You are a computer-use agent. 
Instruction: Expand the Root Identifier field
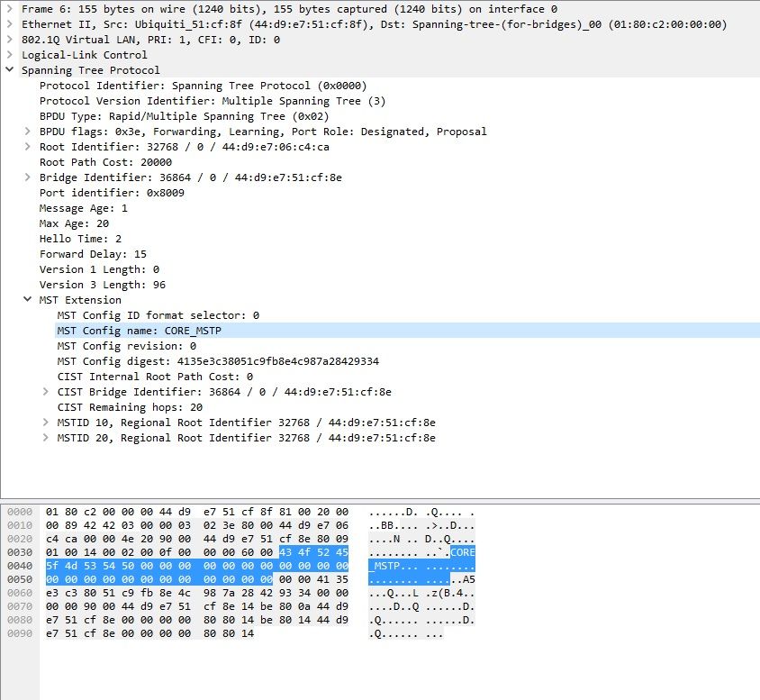click(x=28, y=147)
